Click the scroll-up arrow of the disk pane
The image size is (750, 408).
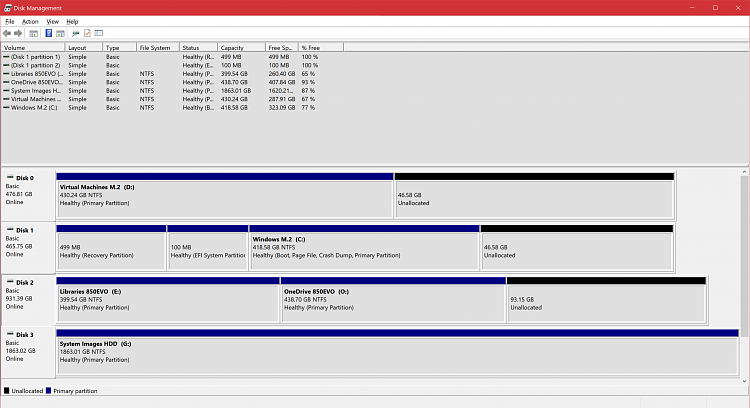744,172
